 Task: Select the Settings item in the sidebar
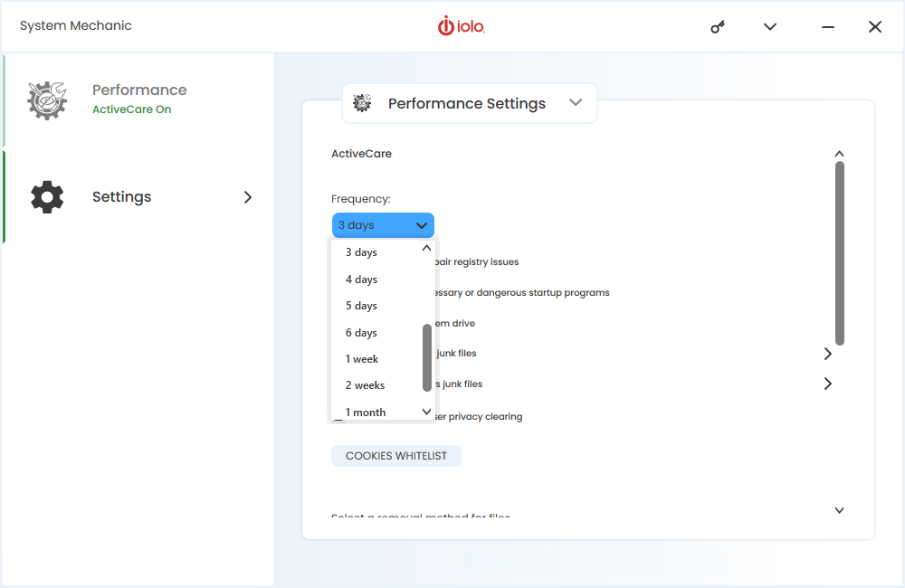coord(138,197)
